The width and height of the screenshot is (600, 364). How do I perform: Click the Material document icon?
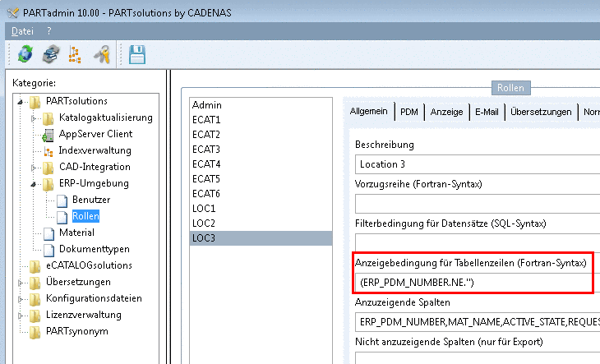pos(49,233)
